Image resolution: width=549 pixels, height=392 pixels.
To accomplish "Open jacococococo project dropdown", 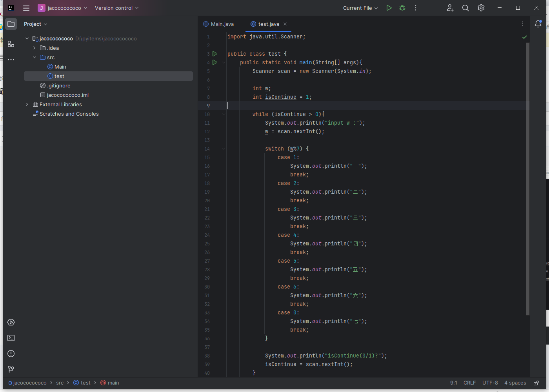I will (x=63, y=8).
